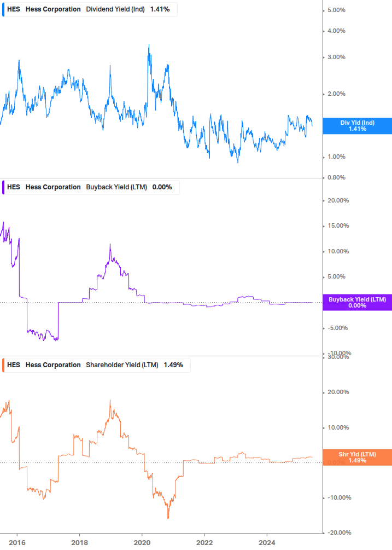
Task: Click the 2.00% tick on the dividend yield axis
Action: coord(336,94)
